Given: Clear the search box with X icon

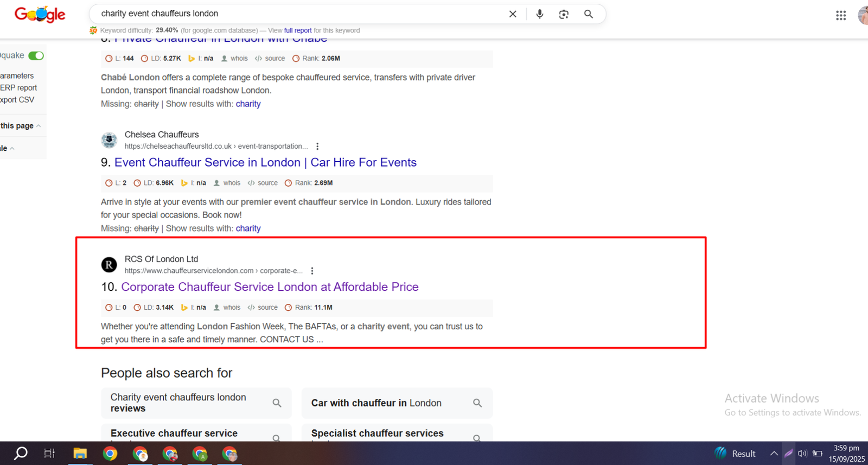Looking at the screenshot, I should pos(513,14).
